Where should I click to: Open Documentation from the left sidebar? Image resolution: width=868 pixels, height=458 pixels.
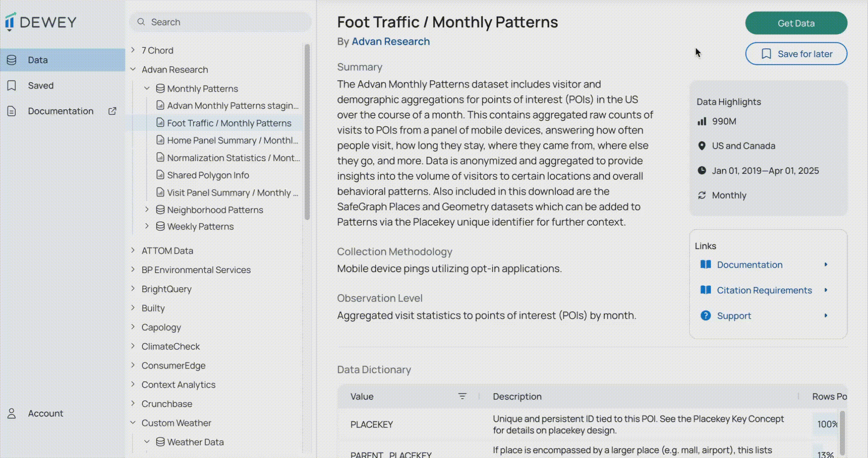62,111
